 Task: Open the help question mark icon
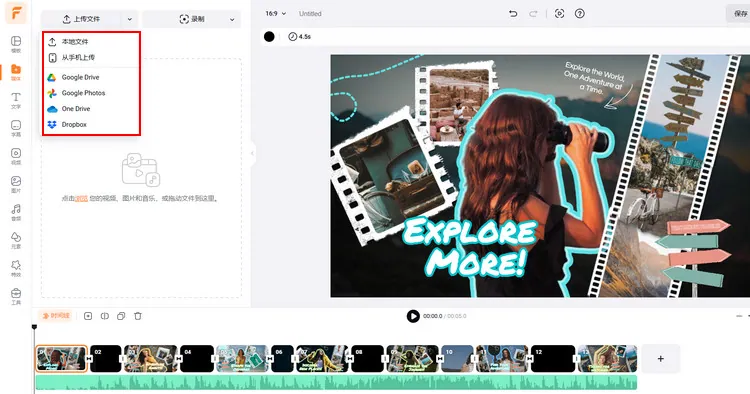[x=580, y=14]
